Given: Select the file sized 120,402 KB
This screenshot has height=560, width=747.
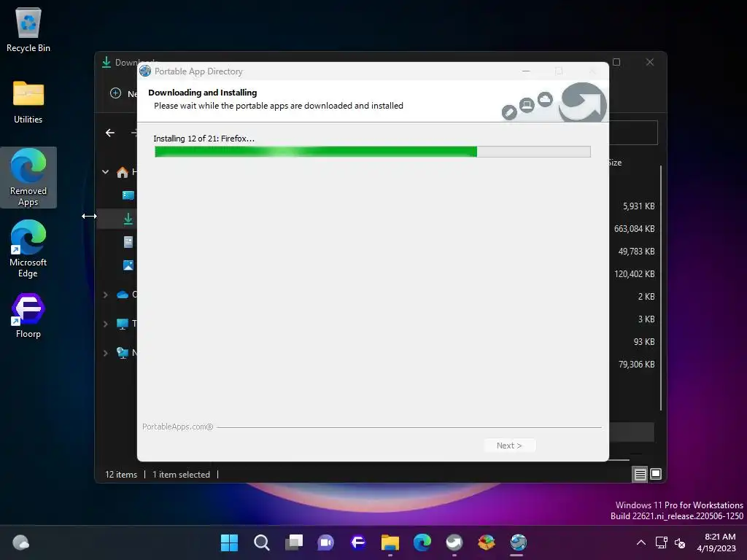Looking at the screenshot, I should (x=634, y=274).
